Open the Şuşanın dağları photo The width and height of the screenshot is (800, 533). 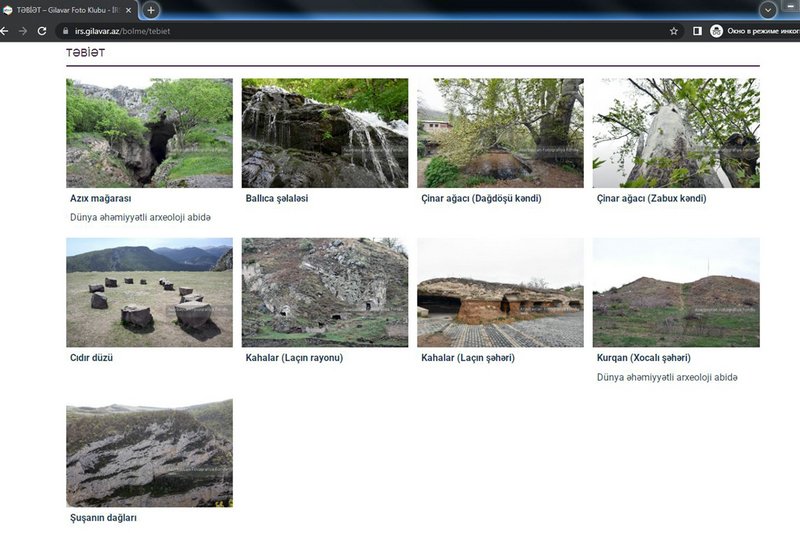(x=149, y=452)
